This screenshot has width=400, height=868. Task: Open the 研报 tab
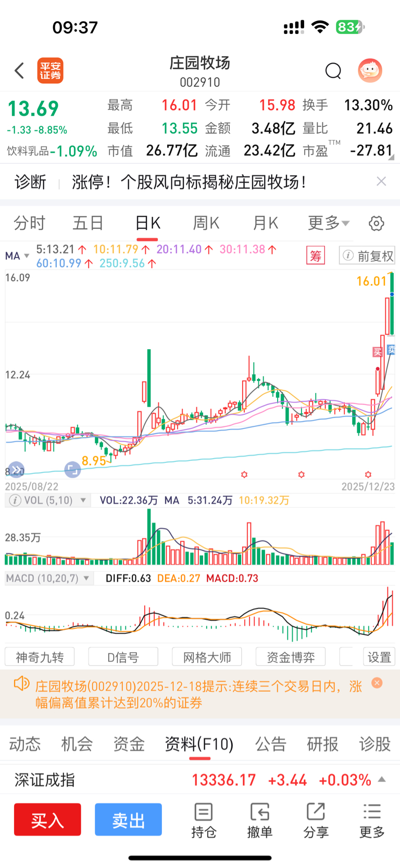click(x=323, y=744)
